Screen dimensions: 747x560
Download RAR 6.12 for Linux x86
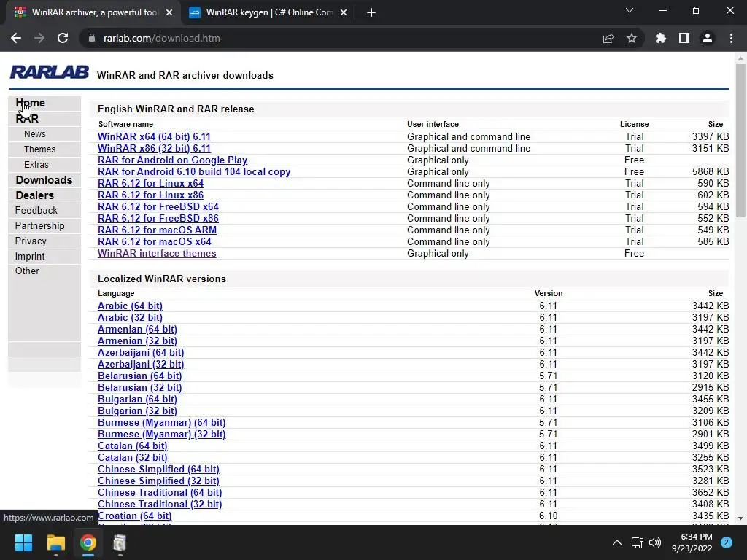[x=150, y=195]
